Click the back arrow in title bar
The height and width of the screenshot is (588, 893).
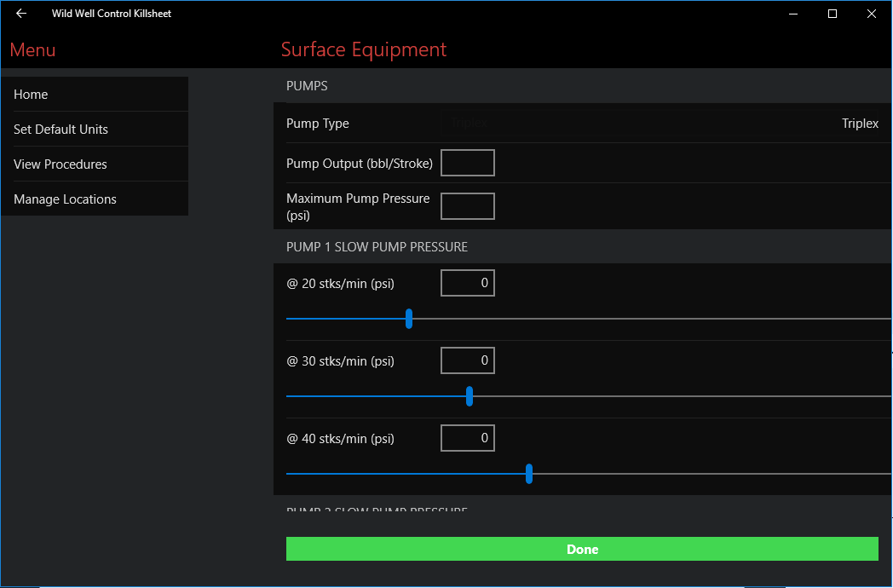(x=21, y=14)
